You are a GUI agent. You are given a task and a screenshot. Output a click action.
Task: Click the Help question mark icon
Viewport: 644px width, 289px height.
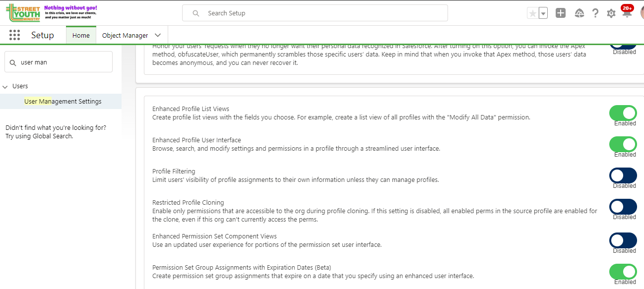(x=595, y=13)
